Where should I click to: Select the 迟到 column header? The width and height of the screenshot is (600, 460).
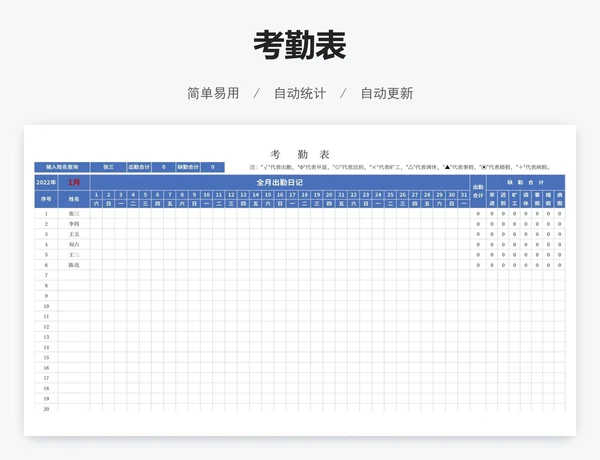pos(503,199)
